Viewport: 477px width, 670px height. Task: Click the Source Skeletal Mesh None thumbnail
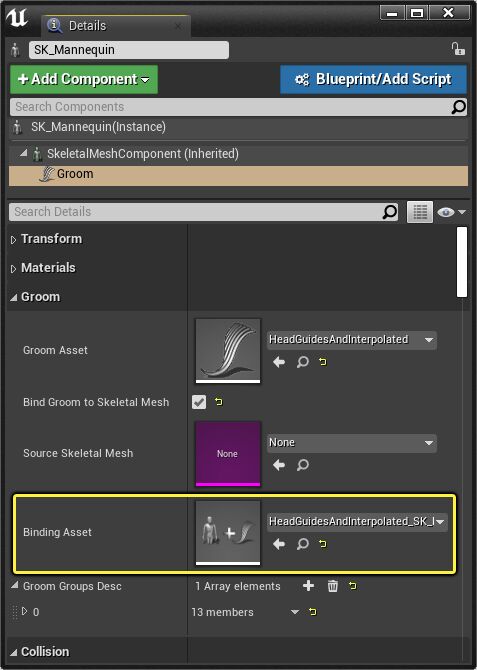pyautogui.click(x=228, y=454)
